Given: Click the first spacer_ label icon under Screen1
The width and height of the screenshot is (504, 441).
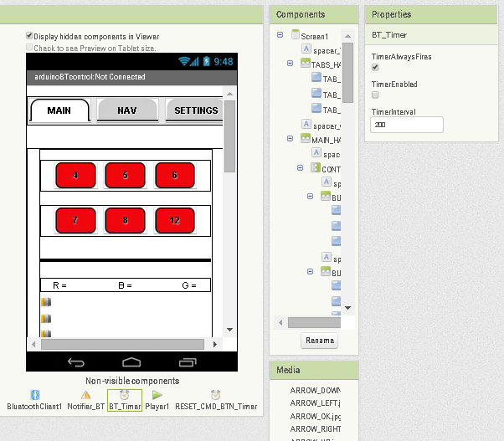Looking at the screenshot, I should pos(306,49).
